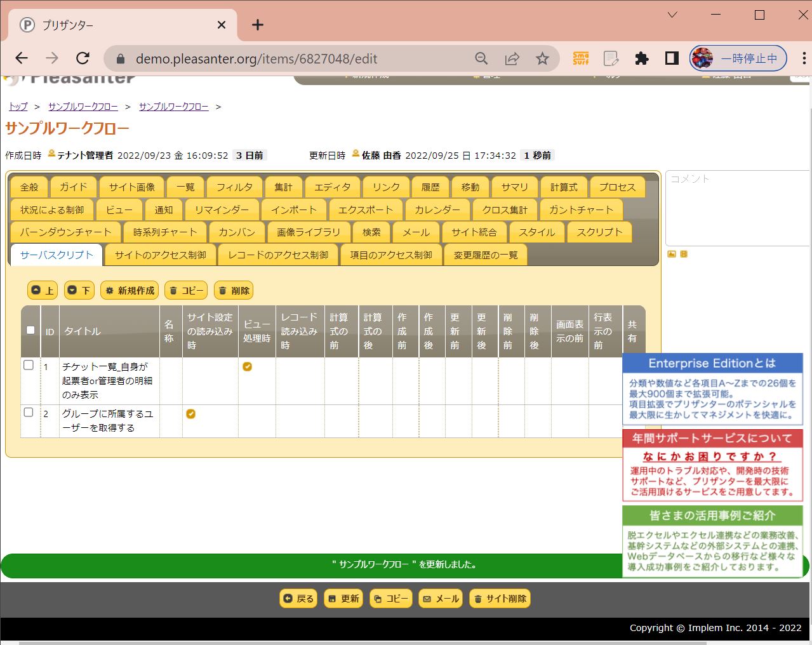Click the share page icon
Screen dimensions: 812x645
click(x=512, y=59)
